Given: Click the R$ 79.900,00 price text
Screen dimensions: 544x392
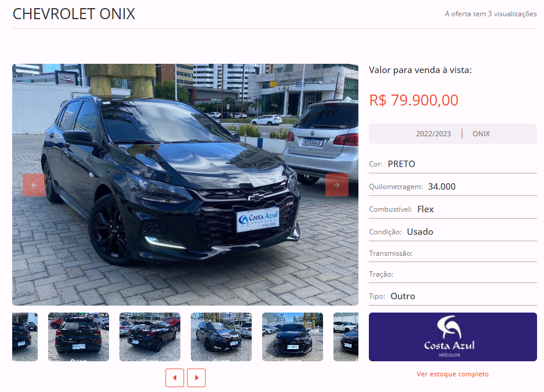Looking at the screenshot, I should (x=414, y=100).
